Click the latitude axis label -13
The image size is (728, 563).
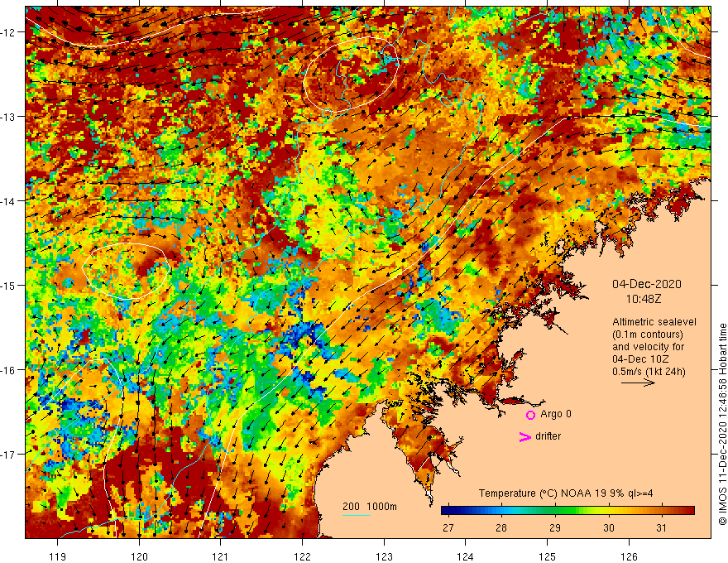[x=8, y=117]
